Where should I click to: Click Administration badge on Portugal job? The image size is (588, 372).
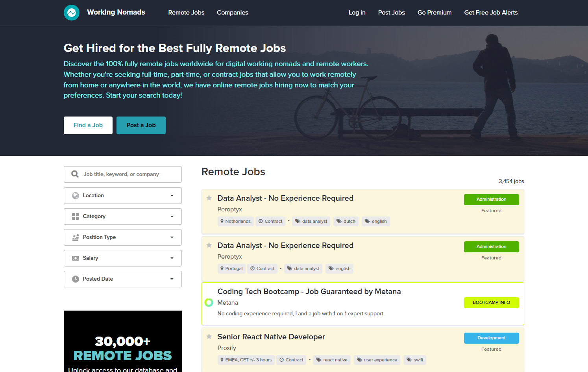coord(491,247)
